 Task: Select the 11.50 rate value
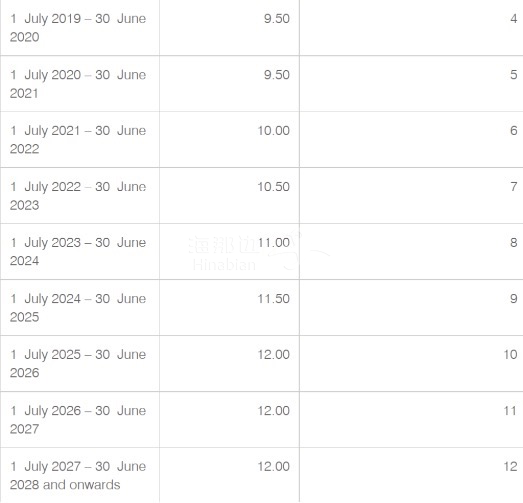click(x=274, y=299)
